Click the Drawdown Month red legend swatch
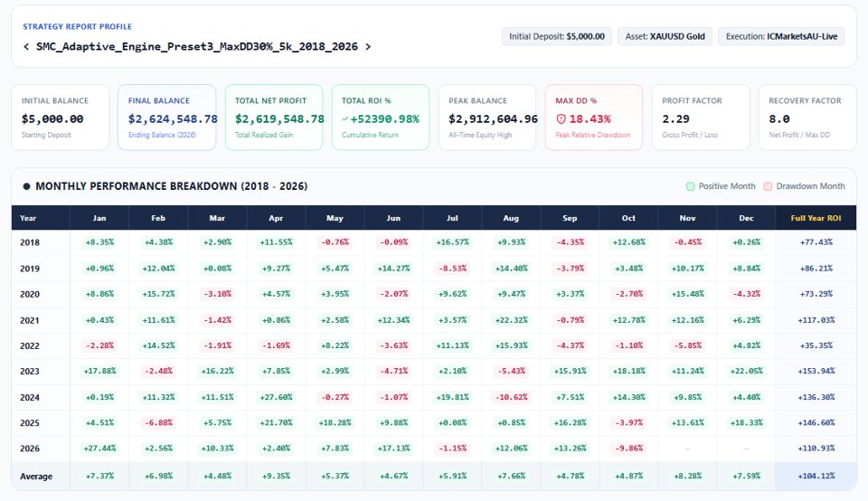 click(768, 186)
